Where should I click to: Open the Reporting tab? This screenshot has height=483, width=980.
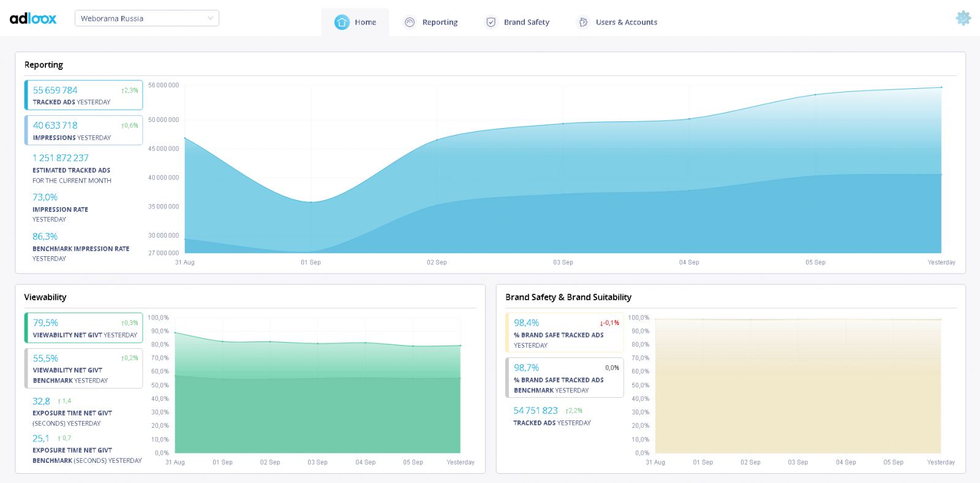pos(431,22)
